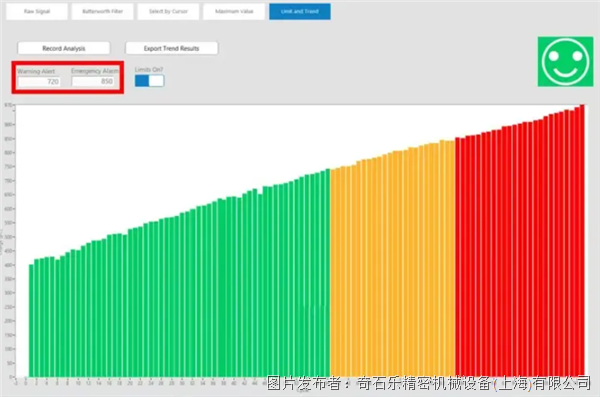Click the Limits On? label text
Viewport: 600px width, 397px height.
click(149, 70)
